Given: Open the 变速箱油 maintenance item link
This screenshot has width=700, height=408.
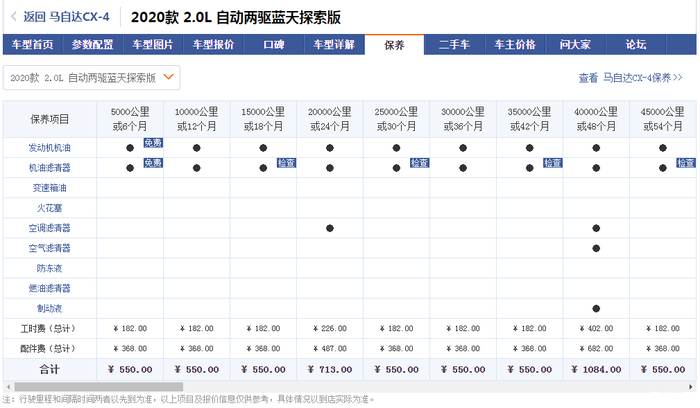Looking at the screenshot, I should pyautogui.click(x=49, y=188).
